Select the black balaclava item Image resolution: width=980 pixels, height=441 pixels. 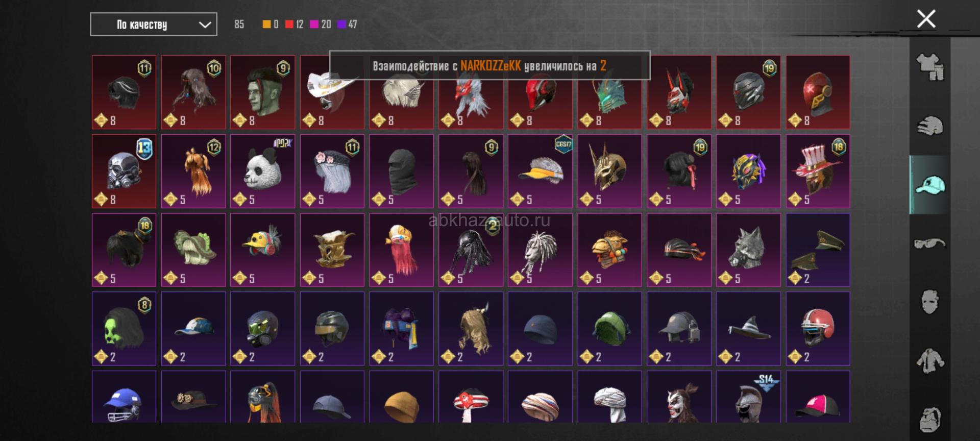click(x=402, y=171)
